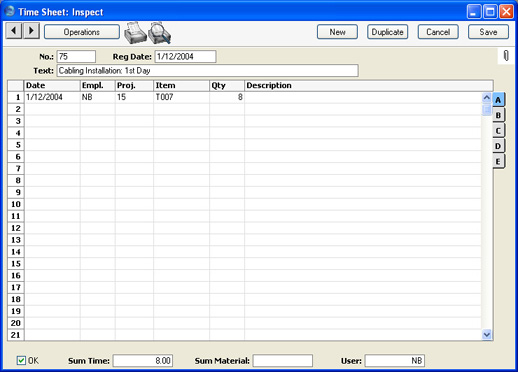Click the Duplicate button
Image resolution: width=518 pixels, height=372 pixels.
click(387, 32)
